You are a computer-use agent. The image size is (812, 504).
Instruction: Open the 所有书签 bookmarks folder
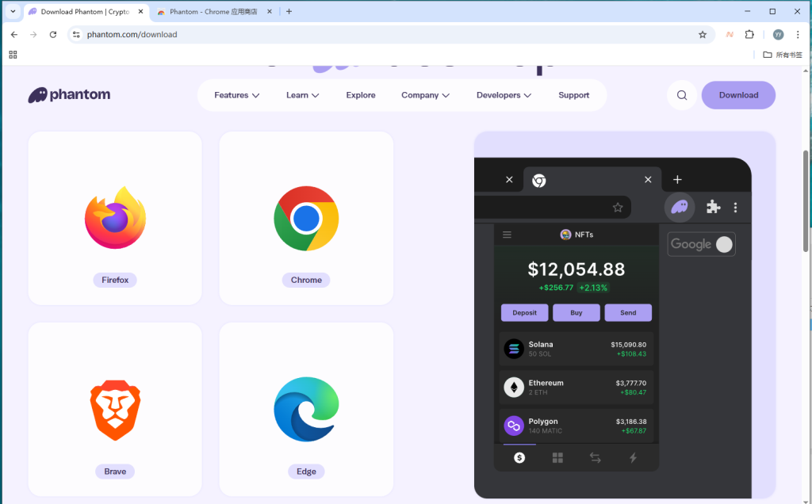pos(783,55)
